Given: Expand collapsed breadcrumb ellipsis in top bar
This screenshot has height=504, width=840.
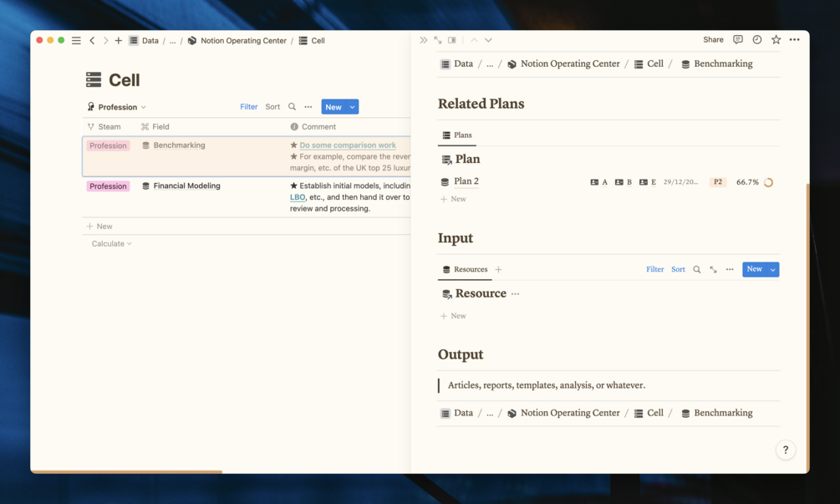Looking at the screenshot, I should point(172,41).
